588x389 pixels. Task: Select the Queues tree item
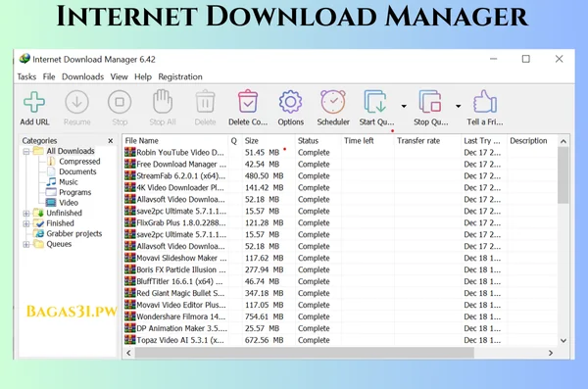[x=59, y=244]
